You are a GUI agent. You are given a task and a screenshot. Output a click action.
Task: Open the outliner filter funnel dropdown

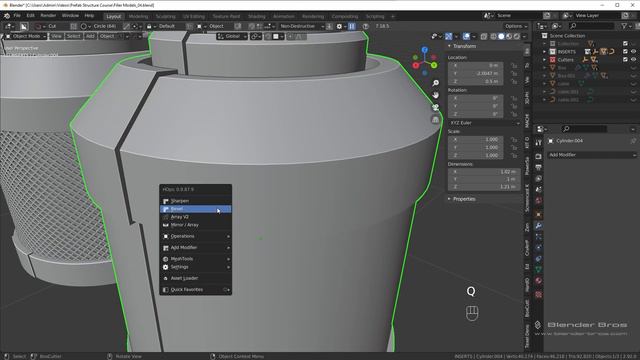626,26
